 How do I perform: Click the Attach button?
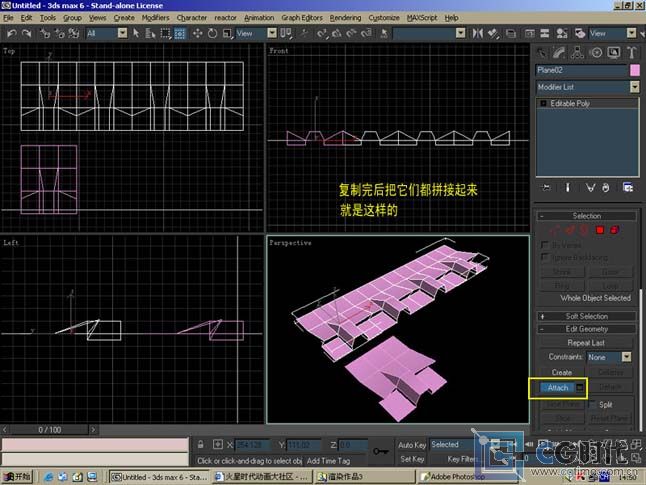pos(557,388)
